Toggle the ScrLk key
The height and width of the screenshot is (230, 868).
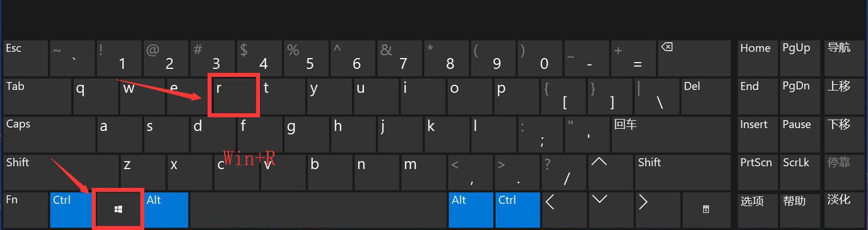pos(801,172)
